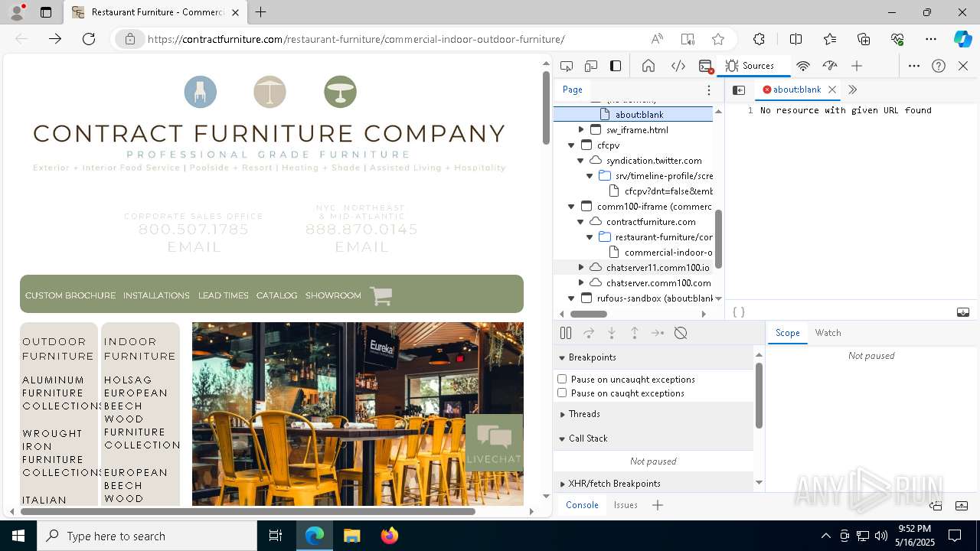The image size is (980, 551).
Task: Open the shopping cart icon on webpage
Action: point(381,295)
